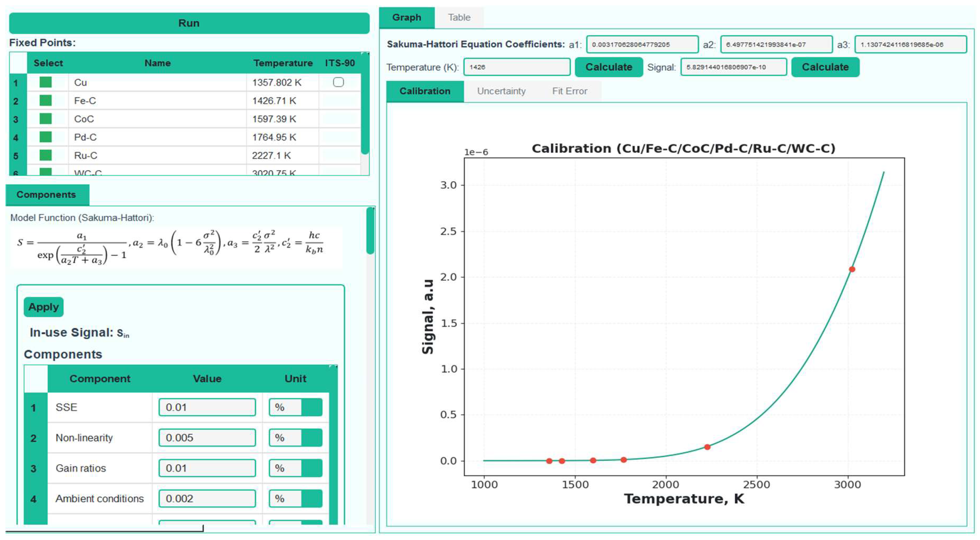Click Apply above In-use Signal

click(43, 307)
